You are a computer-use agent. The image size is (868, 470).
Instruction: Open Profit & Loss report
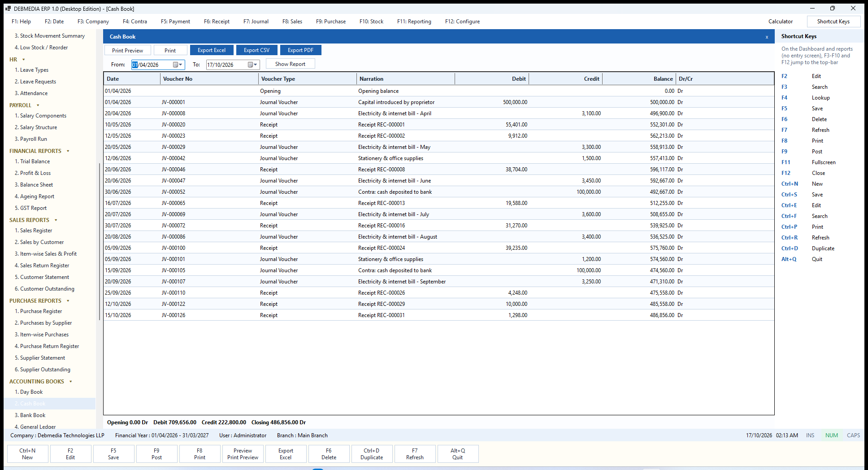tap(33, 173)
